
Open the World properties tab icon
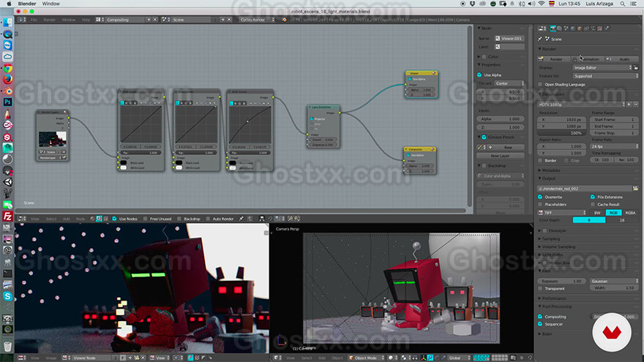[x=573, y=29]
